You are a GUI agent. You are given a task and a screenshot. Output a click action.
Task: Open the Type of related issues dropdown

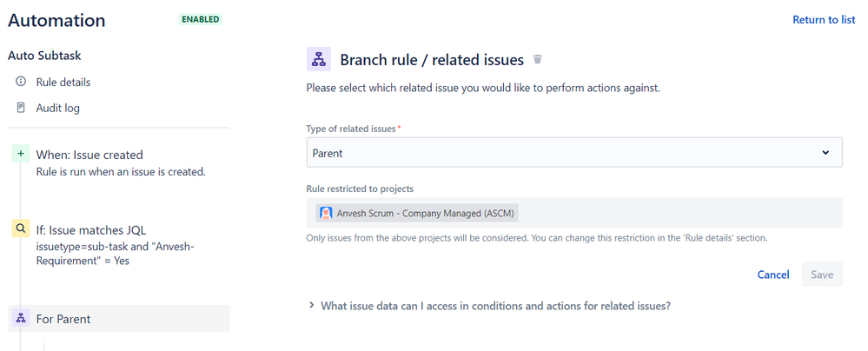pos(573,152)
